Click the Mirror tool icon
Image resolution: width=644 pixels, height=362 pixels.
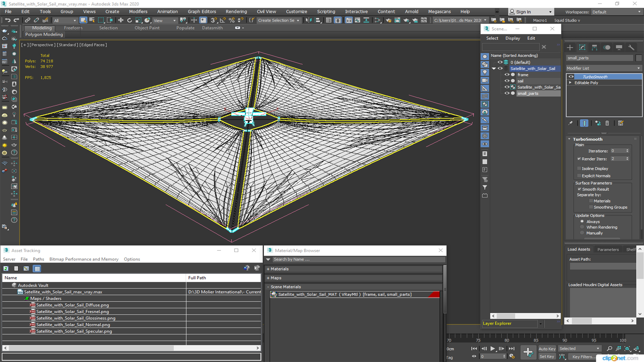(309, 20)
